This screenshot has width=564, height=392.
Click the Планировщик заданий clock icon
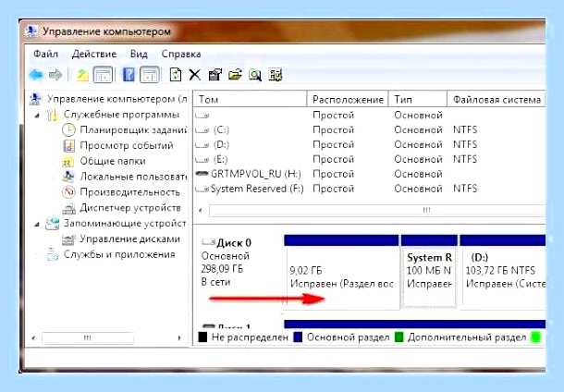(x=68, y=129)
